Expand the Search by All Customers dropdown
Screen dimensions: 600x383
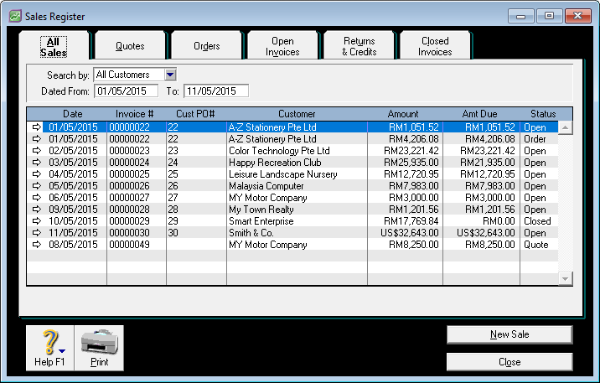[x=171, y=74]
